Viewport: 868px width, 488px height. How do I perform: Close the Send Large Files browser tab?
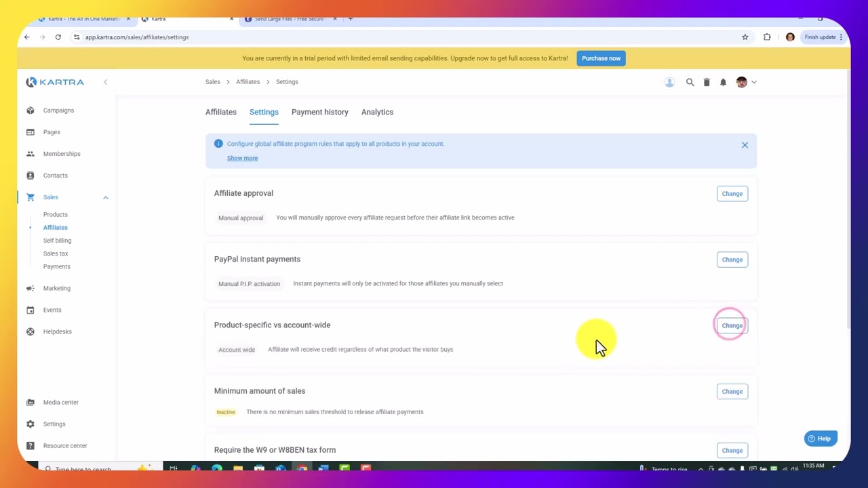(335, 19)
